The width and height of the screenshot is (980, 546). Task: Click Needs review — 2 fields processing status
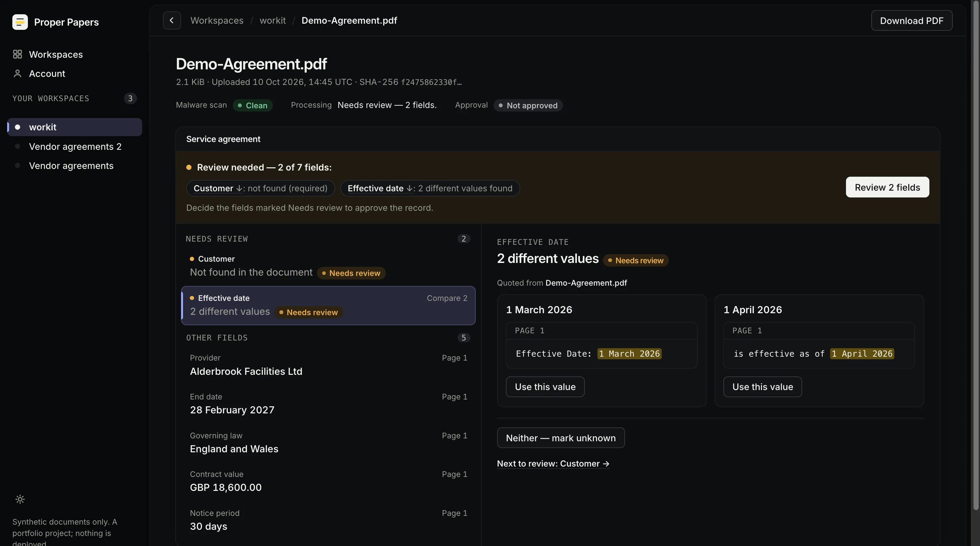387,105
